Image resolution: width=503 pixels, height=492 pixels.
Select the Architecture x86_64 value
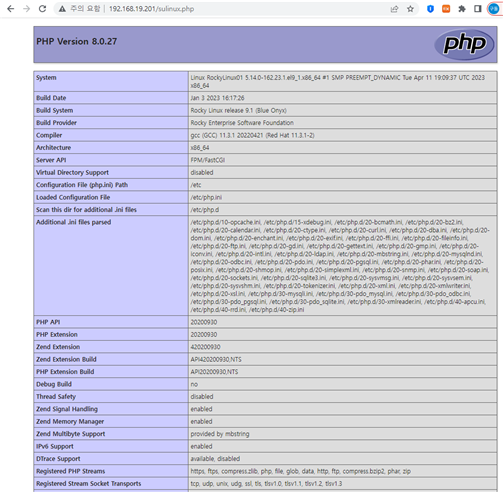coord(200,148)
